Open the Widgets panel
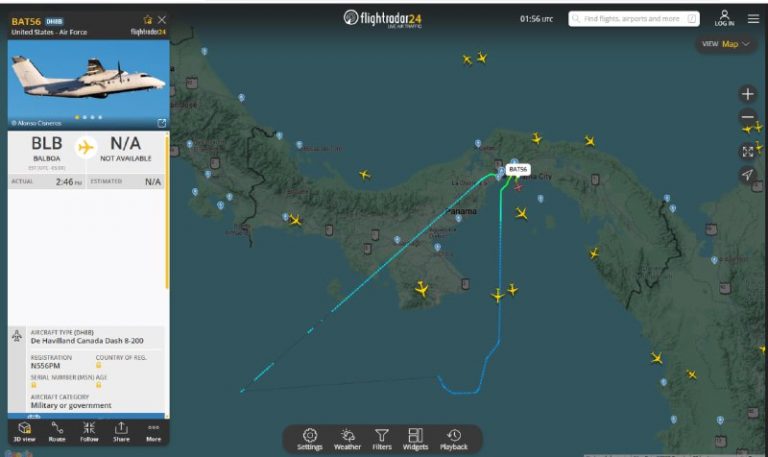Image resolution: width=768 pixels, height=457 pixels. [x=415, y=439]
